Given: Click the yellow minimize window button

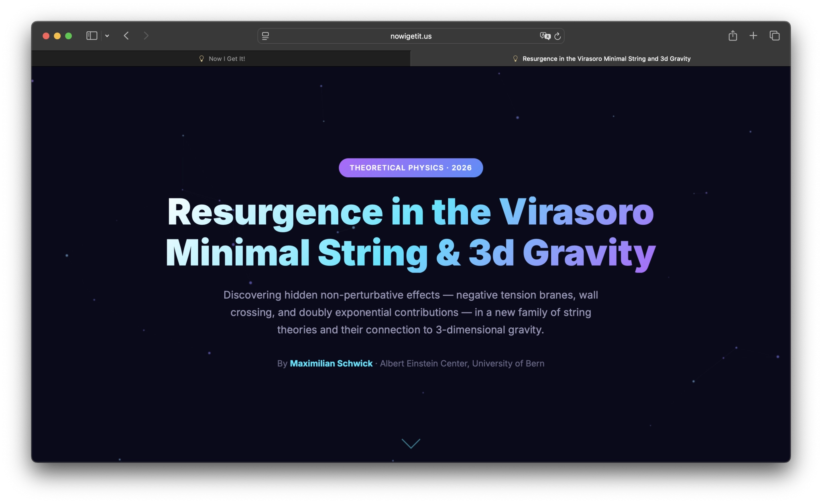Looking at the screenshot, I should 57,36.
